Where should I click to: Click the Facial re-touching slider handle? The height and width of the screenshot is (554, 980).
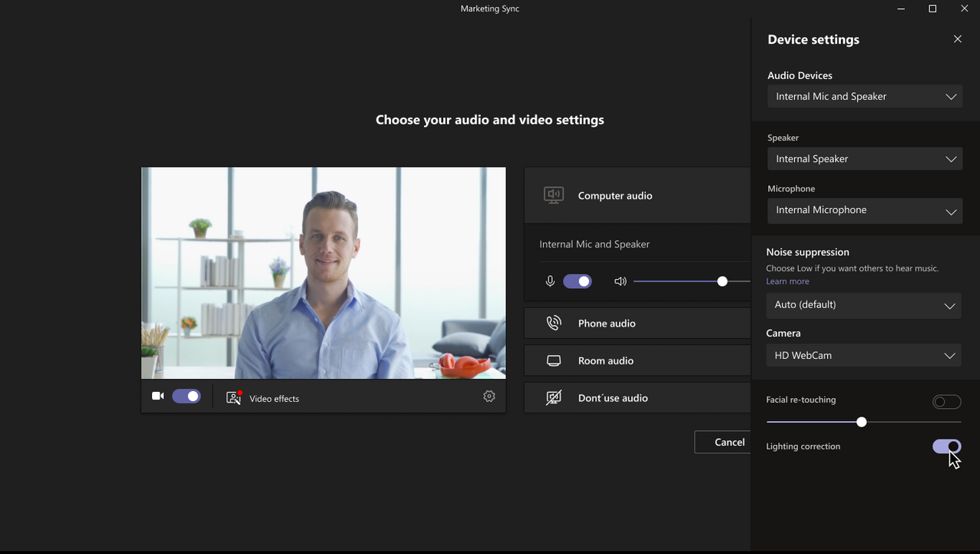coord(862,422)
